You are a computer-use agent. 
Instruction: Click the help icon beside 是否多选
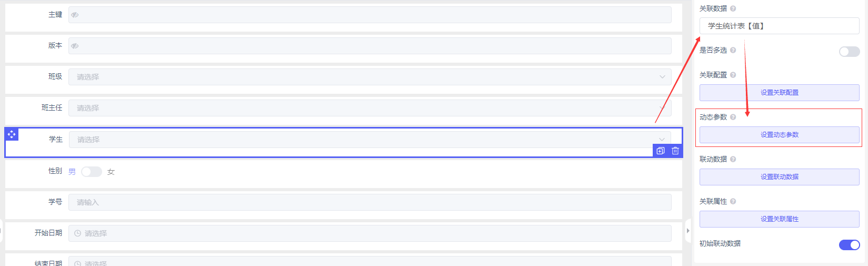pyautogui.click(x=733, y=50)
